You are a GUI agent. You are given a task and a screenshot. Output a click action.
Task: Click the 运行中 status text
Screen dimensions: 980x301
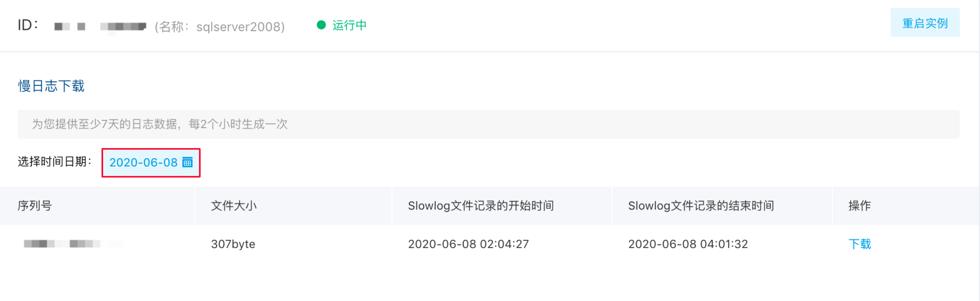(x=349, y=25)
